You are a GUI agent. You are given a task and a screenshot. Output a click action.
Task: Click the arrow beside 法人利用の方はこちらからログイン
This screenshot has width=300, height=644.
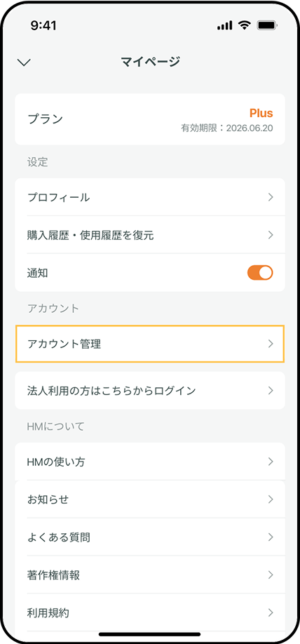point(271,390)
